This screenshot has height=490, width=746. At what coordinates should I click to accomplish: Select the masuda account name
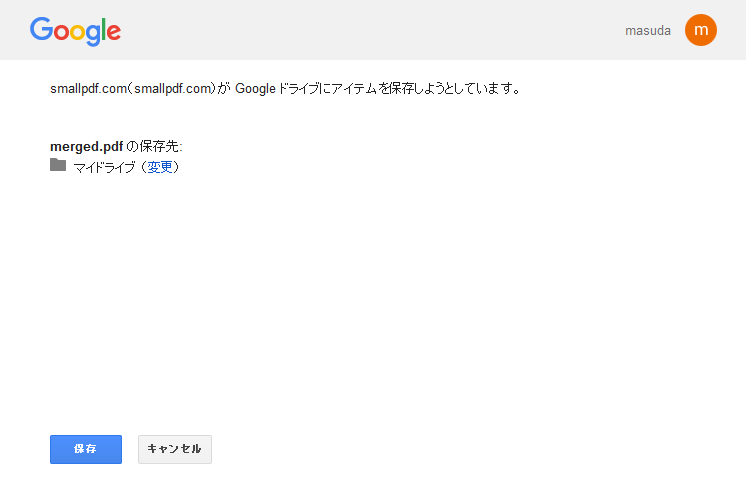pyautogui.click(x=648, y=30)
